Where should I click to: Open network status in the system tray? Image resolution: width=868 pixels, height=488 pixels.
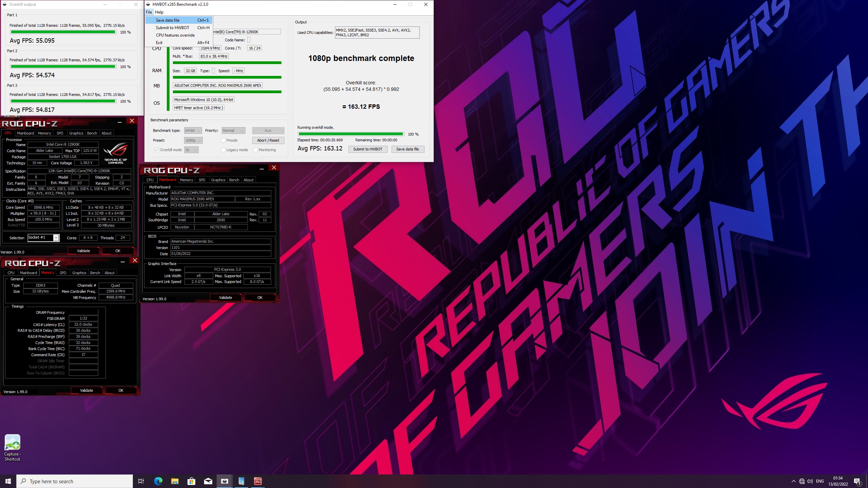[x=802, y=481]
